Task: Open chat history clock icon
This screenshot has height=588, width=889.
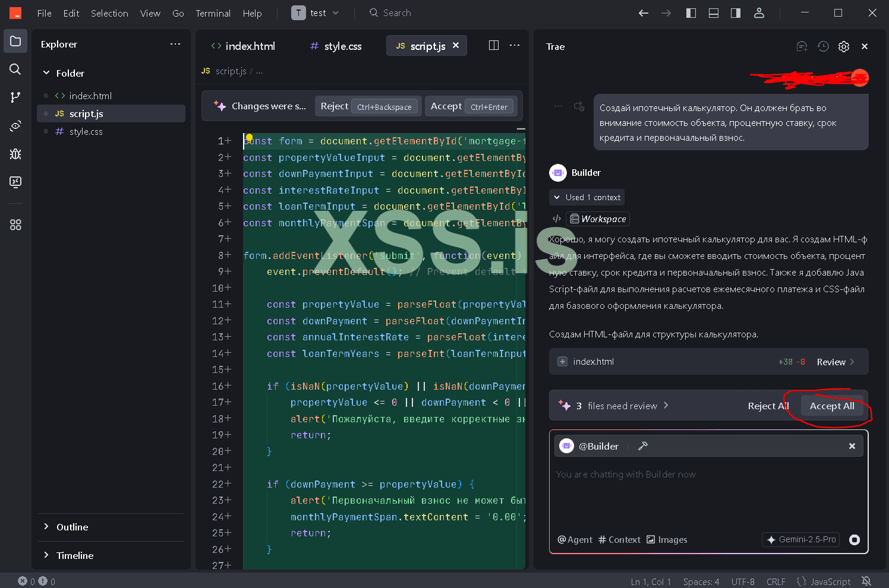Action: tap(822, 46)
